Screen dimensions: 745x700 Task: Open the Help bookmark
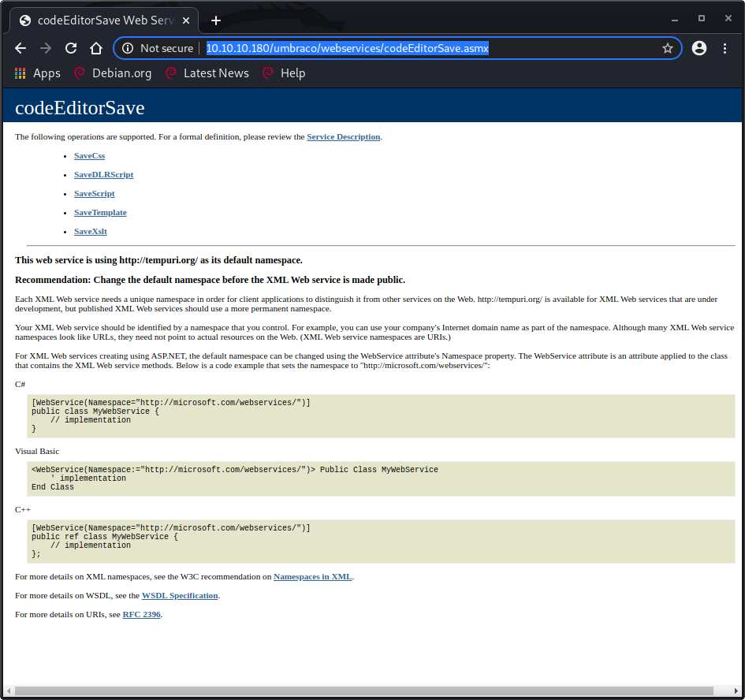284,73
